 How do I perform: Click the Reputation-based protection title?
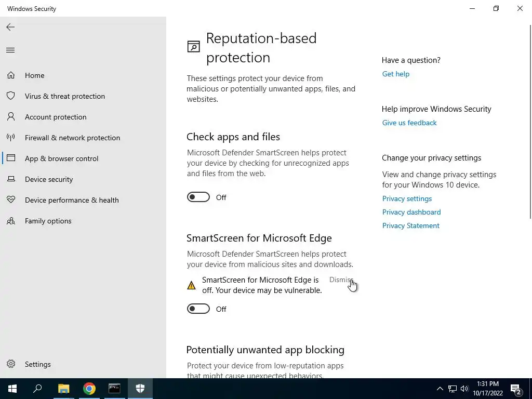pyautogui.click(x=261, y=48)
